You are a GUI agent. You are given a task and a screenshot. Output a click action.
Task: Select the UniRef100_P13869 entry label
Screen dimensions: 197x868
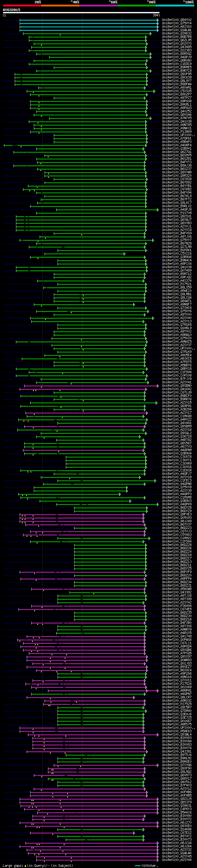pos(177,132)
